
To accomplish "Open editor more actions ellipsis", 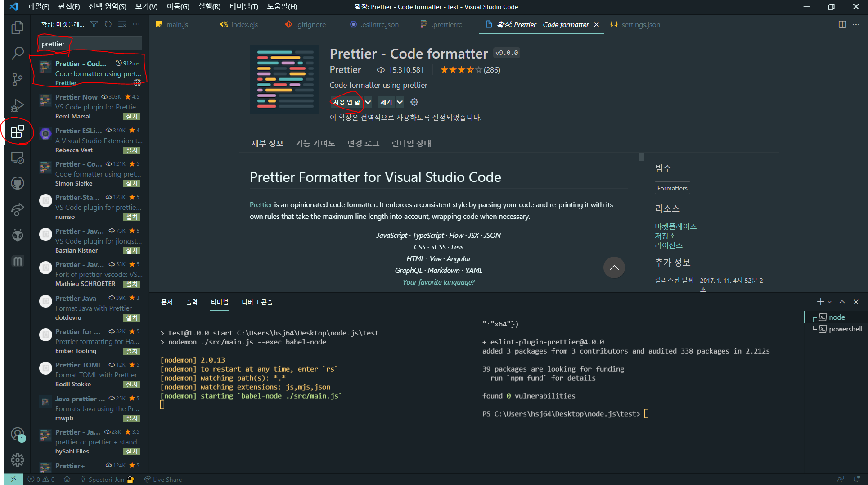I will point(856,24).
